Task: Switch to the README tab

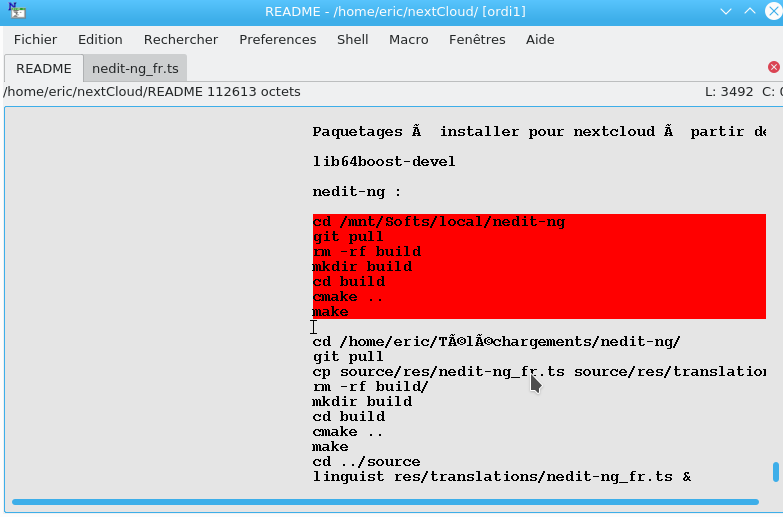Action: click(x=43, y=68)
